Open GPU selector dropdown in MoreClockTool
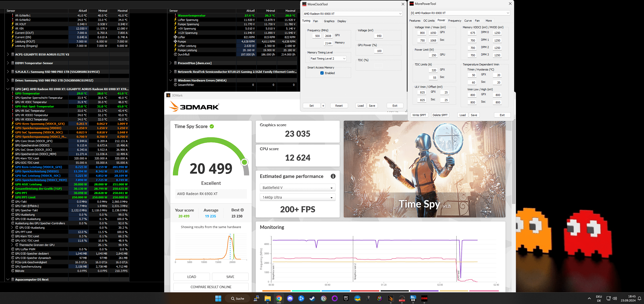Viewport: 644px width, 304px height. click(353, 14)
